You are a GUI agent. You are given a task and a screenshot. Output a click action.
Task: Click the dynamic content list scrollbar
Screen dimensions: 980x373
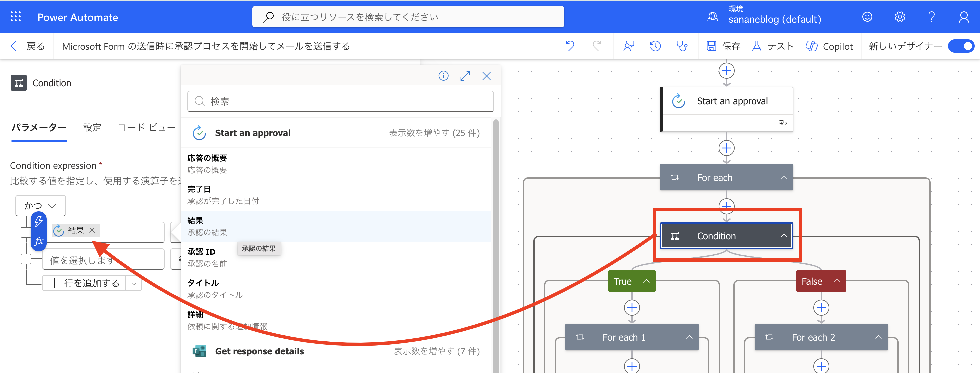pos(495,246)
